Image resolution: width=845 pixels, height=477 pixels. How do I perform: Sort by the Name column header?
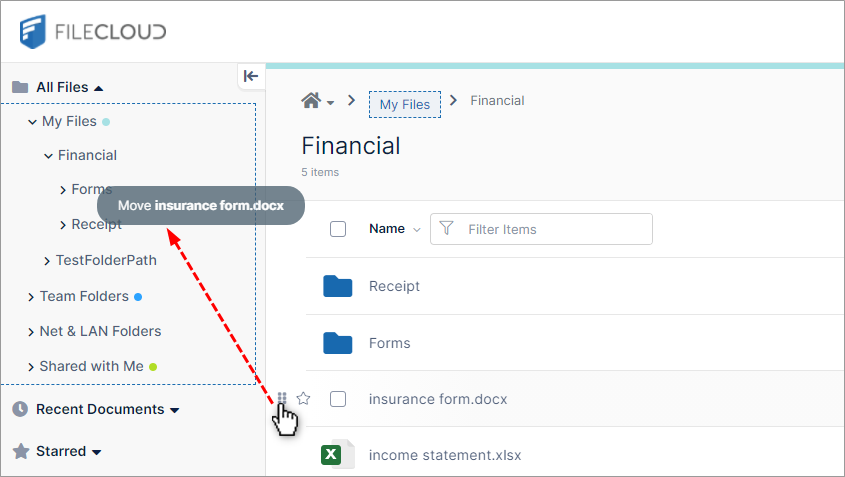tap(387, 229)
